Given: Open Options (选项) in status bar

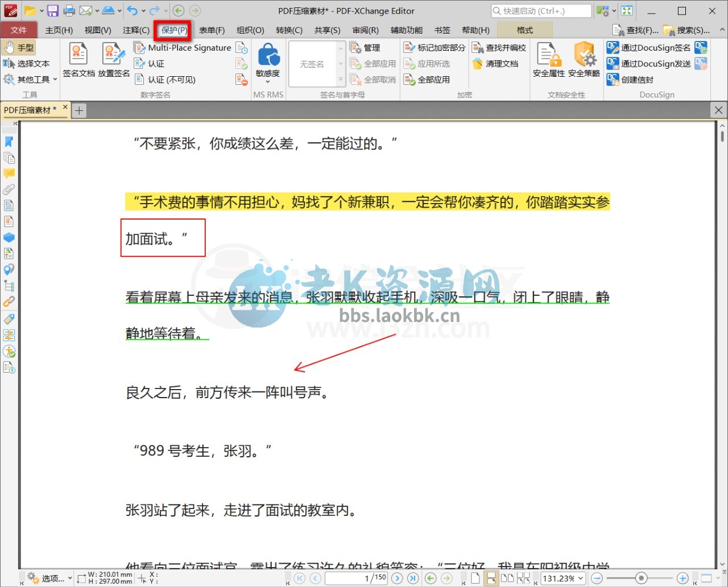Looking at the screenshot, I should coord(49,578).
